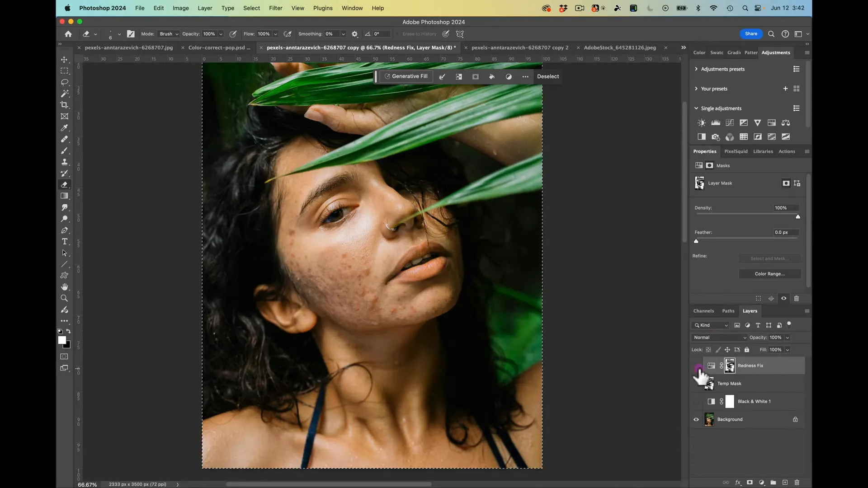Toggle lock all padlock
This screenshot has height=488, width=868.
[x=747, y=350]
